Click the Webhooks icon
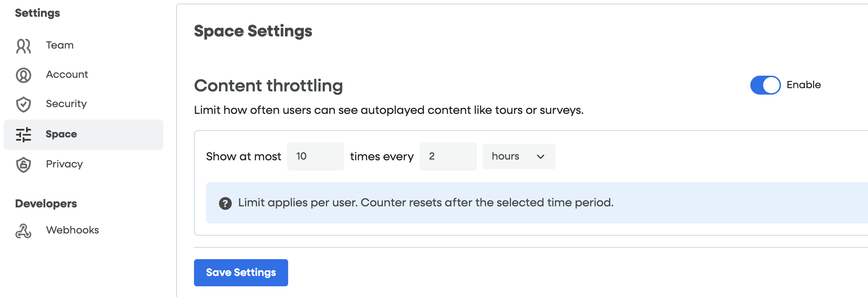This screenshot has width=868, height=297. coord(24,231)
